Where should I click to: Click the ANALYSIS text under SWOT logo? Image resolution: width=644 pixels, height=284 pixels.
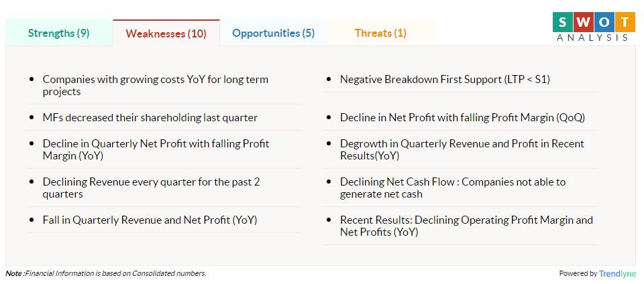tap(592, 38)
